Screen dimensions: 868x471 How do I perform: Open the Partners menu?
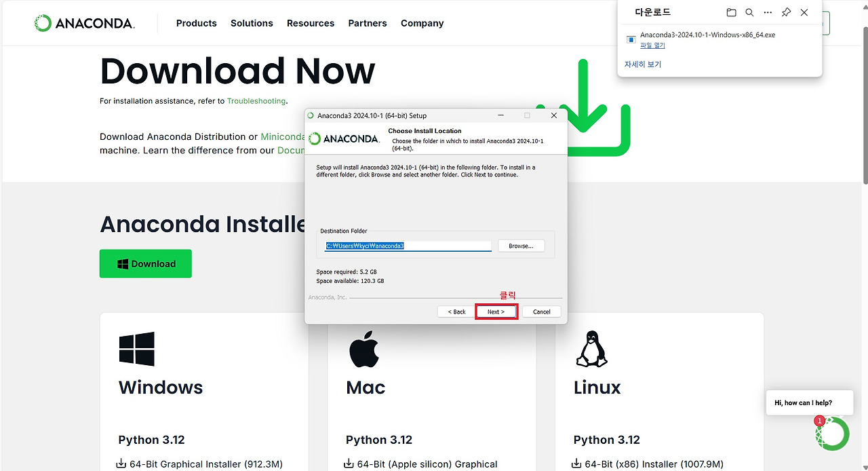click(368, 23)
